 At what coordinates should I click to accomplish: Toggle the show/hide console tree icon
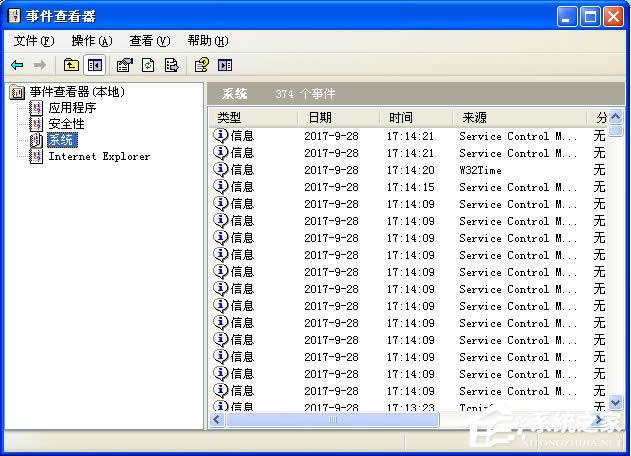(x=95, y=65)
